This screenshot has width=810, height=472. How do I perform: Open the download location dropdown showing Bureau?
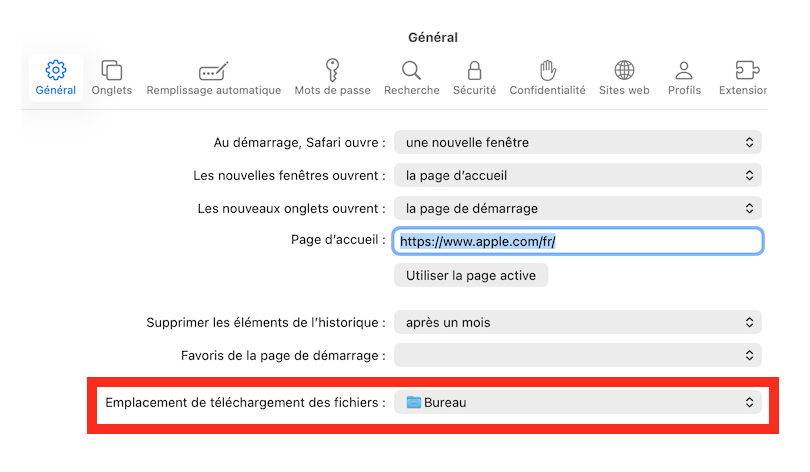[578, 402]
